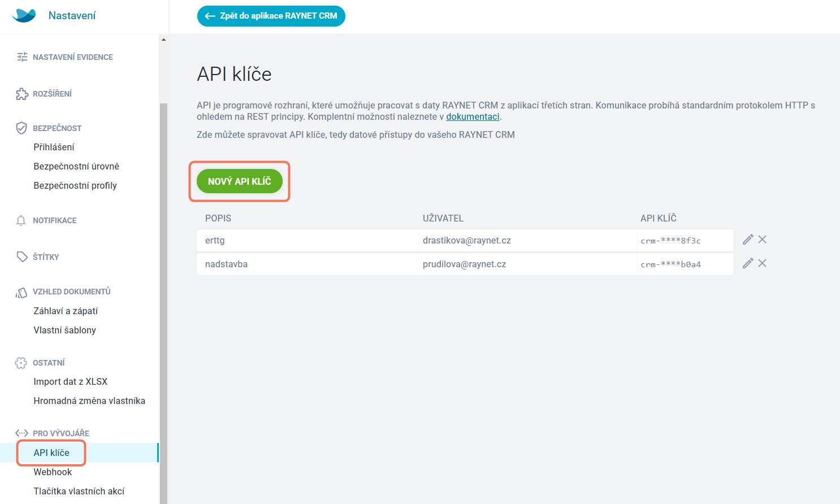The width and height of the screenshot is (840, 504).
Task: Click the NOVÝ API KLÍČ button
Action: coord(240,181)
